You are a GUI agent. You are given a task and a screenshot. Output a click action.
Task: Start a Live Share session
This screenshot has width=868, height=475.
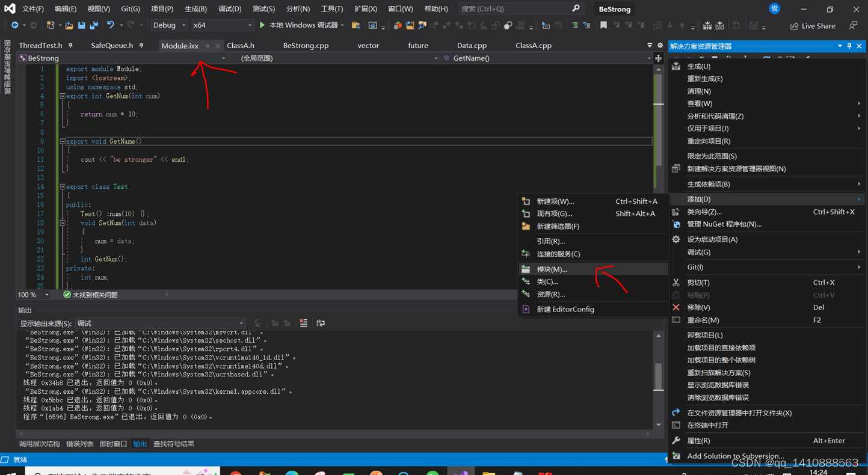click(x=813, y=25)
